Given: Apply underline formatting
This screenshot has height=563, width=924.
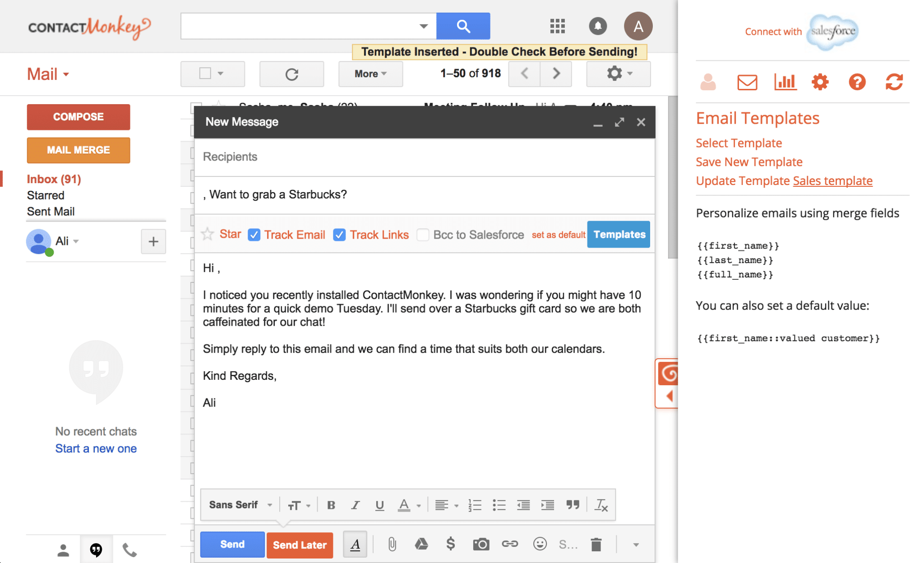Looking at the screenshot, I should coord(380,505).
